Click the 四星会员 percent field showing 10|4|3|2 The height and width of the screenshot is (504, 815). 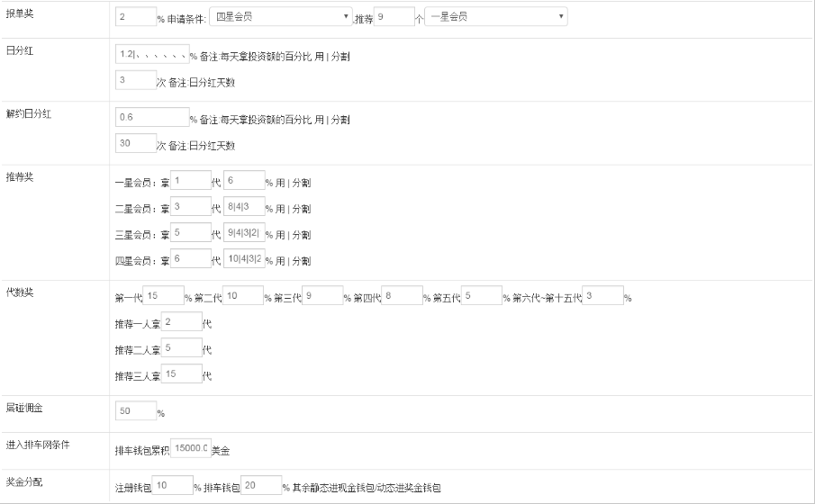(x=244, y=258)
